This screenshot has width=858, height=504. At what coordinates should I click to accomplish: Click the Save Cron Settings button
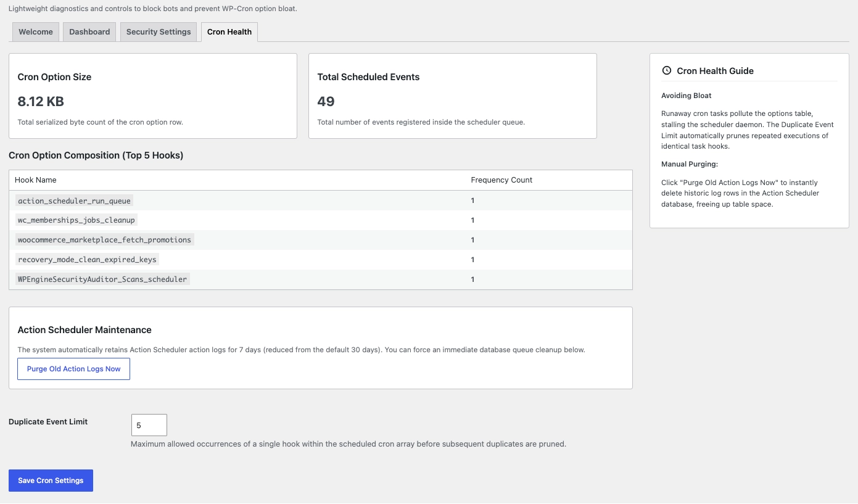point(51,481)
